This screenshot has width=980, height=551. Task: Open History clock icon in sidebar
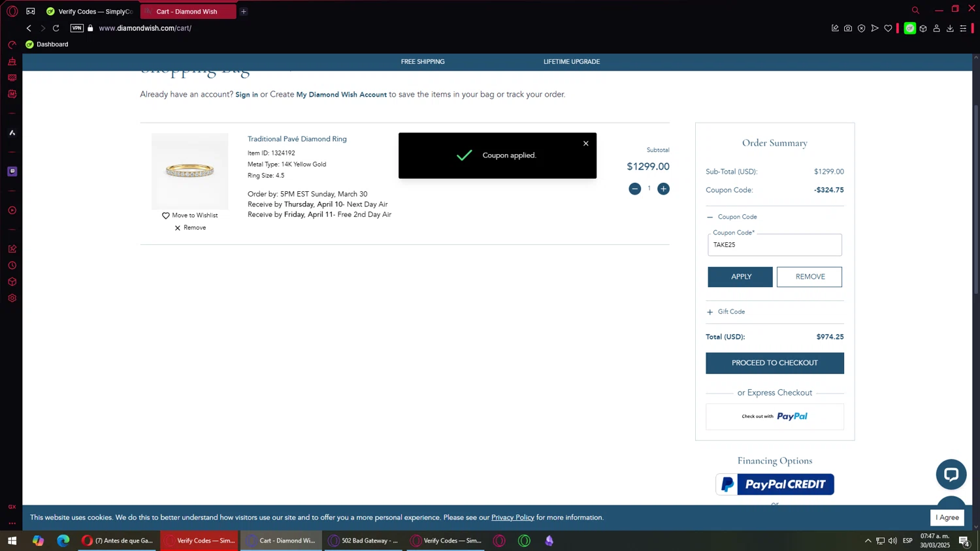(x=12, y=266)
